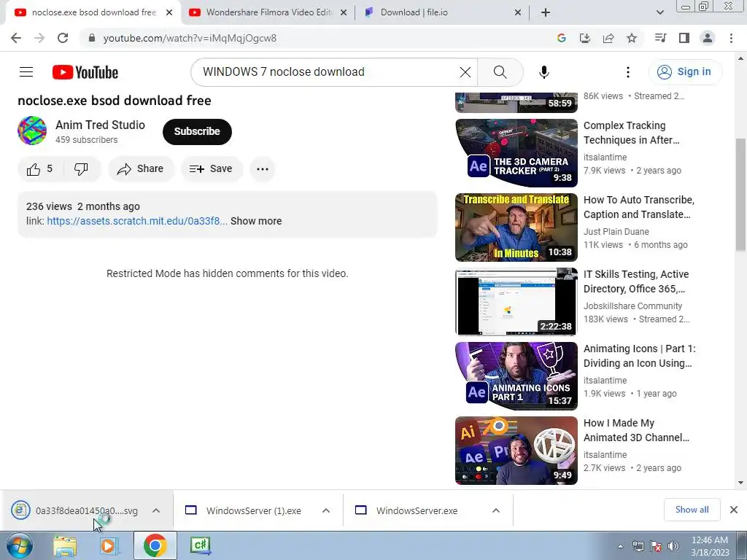Open the Anim Tred Studio channel avatar

(x=32, y=131)
